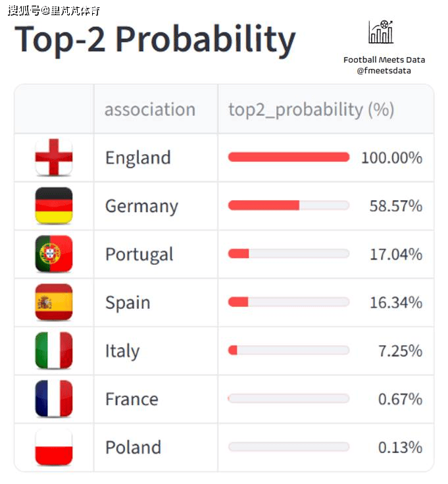This screenshot has width=448, height=484.
Task: Select the Spain 16.34% value
Action: pos(396,302)
